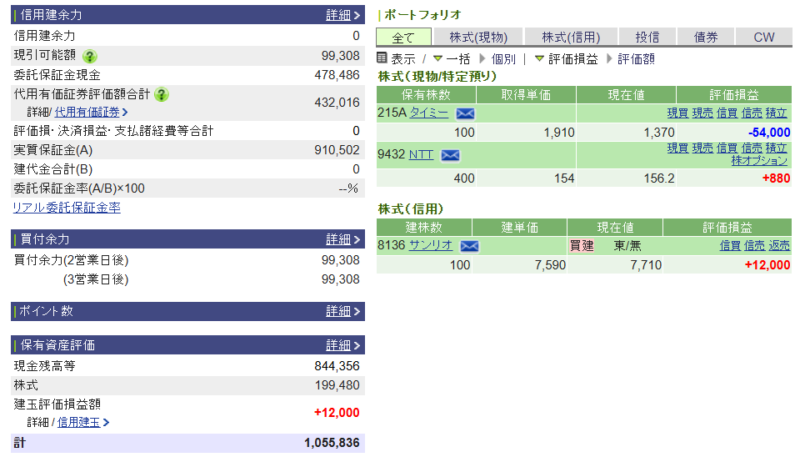800x457 pixels.
Task: Switch display mode to 一括
Action: (451, 59)
